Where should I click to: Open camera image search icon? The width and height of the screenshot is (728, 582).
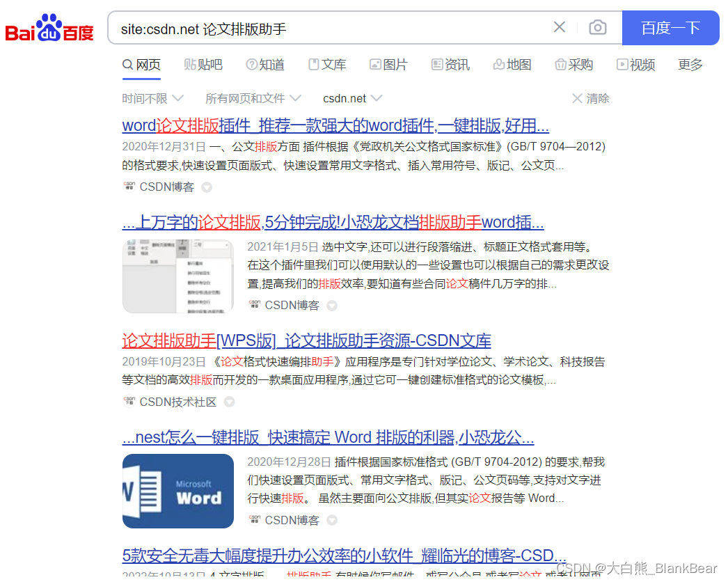[x=598, y=27]
